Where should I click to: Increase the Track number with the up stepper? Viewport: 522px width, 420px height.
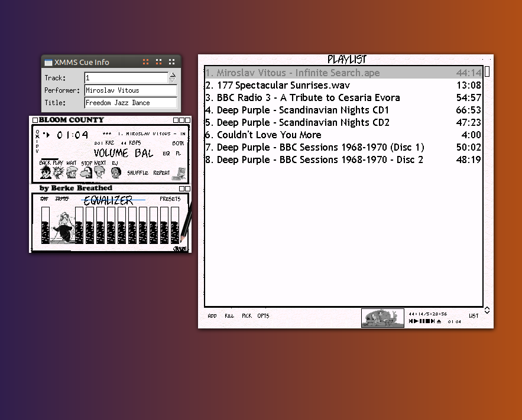point(173,75)
